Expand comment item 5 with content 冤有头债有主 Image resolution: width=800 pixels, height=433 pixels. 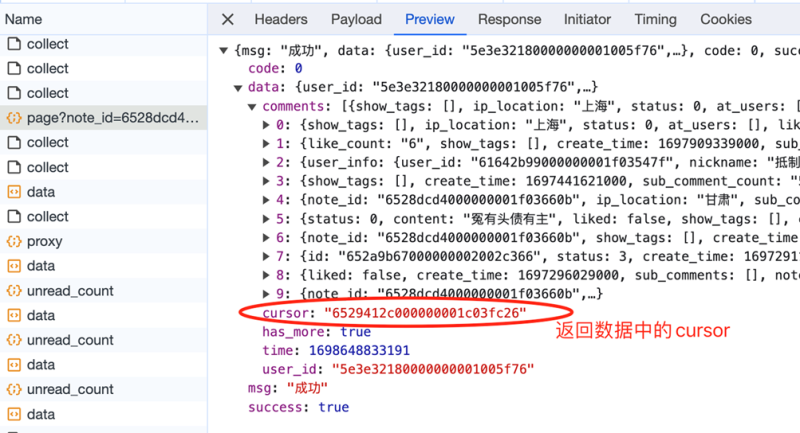click(266, 219)
